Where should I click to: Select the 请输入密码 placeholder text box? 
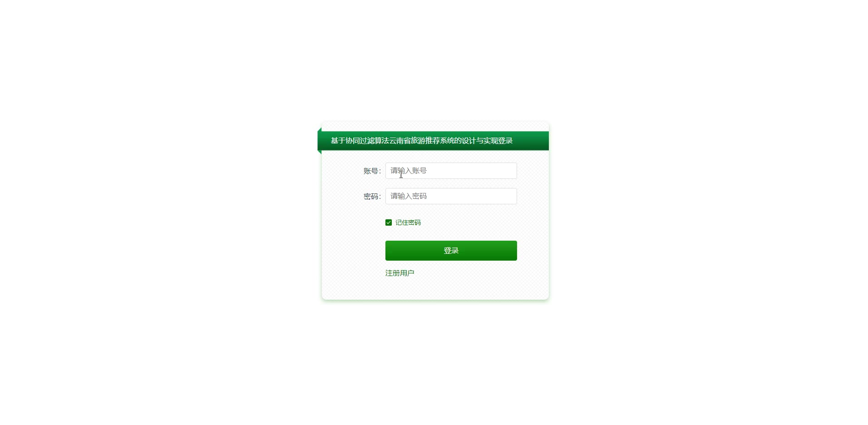pyautogui.click(x=451, y=196)
